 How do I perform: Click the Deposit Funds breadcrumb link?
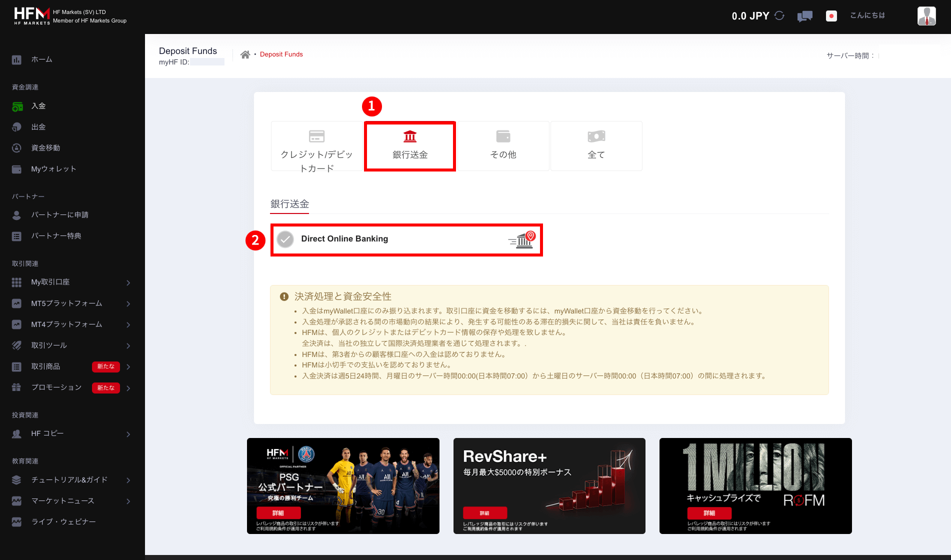(281, 54)
